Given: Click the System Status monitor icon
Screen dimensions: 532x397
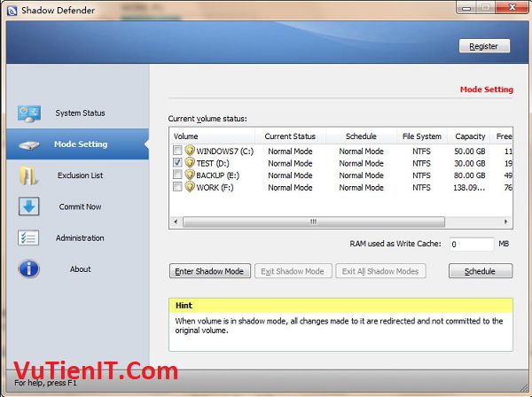Looking at the screenshot, I should point(29,113).
